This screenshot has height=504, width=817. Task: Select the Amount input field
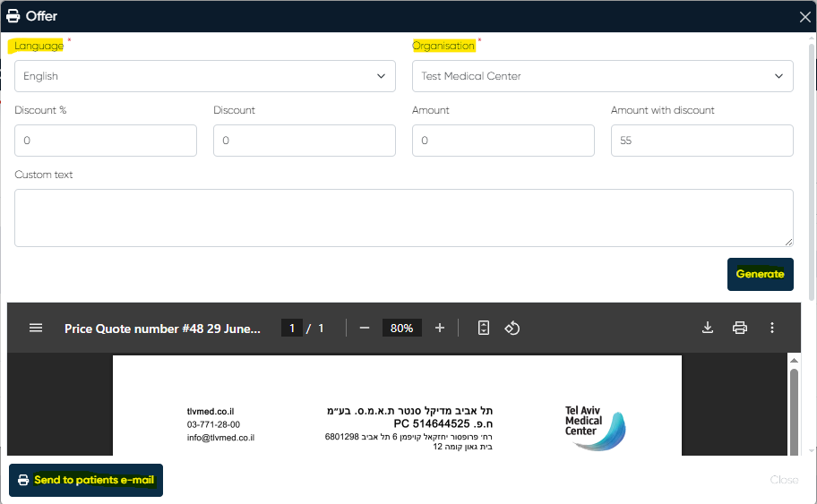503,141
